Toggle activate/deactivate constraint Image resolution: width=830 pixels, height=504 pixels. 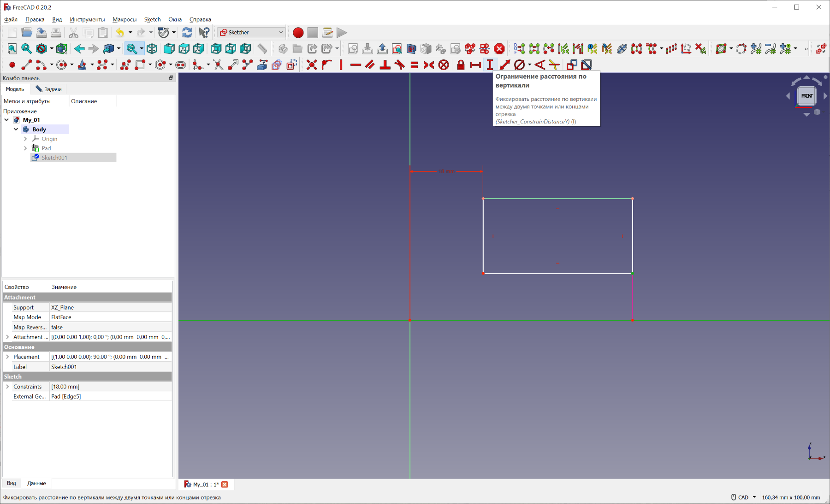587,65
